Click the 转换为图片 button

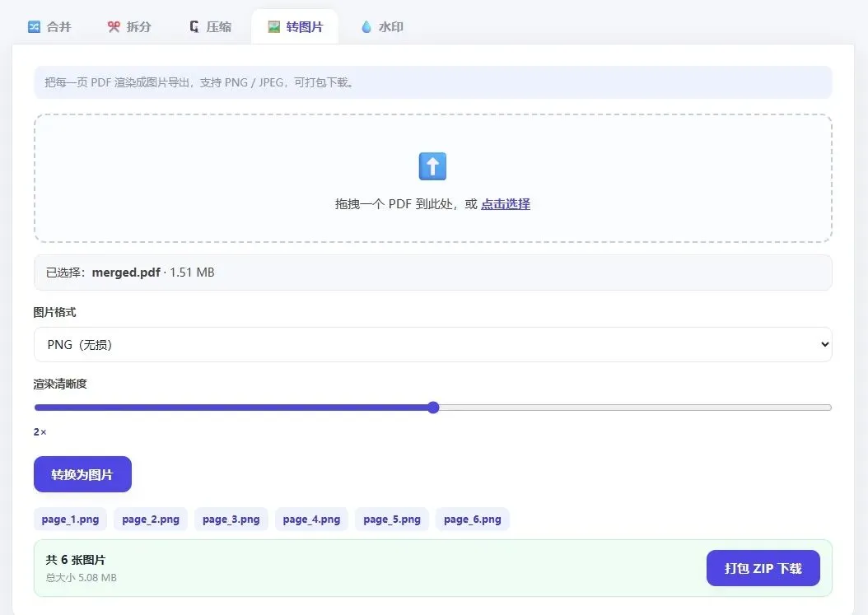pyautogui.click(x=82, y=474)
